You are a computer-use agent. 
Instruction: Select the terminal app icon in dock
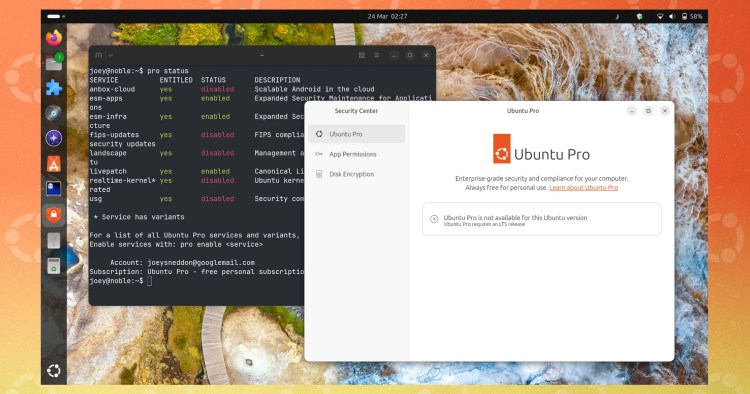[54, 189]
